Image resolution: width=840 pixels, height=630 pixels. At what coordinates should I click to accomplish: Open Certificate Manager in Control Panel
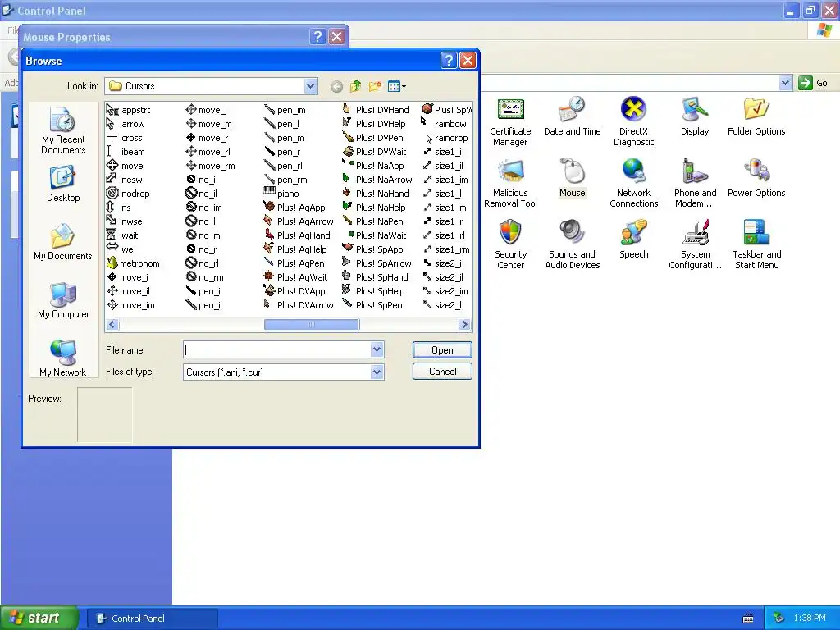click(x=510, y=122)
